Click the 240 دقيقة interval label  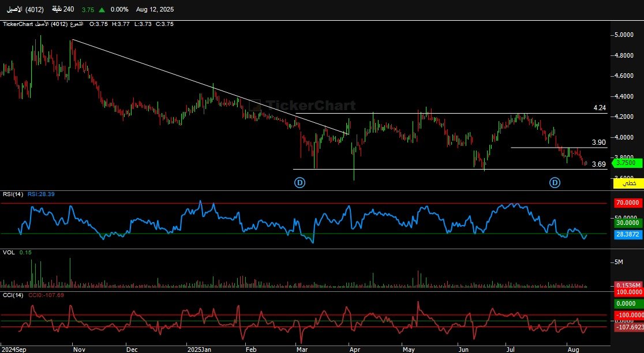click(x=63, y=9)
